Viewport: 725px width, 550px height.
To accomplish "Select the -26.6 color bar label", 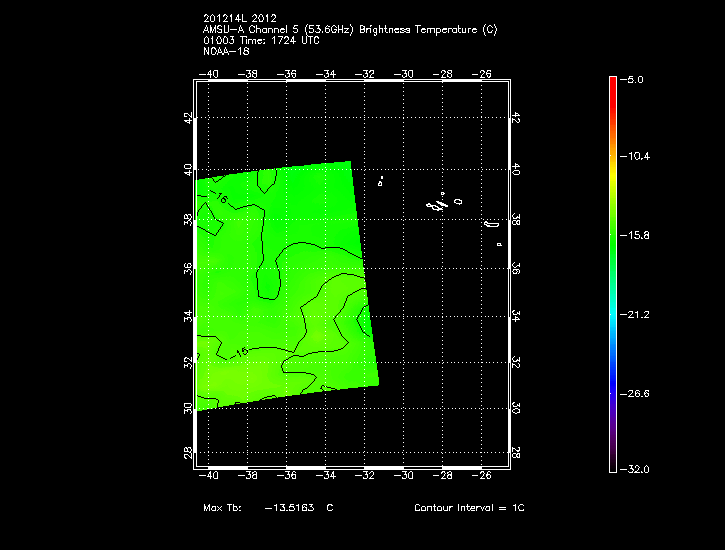I will point(638,393).
